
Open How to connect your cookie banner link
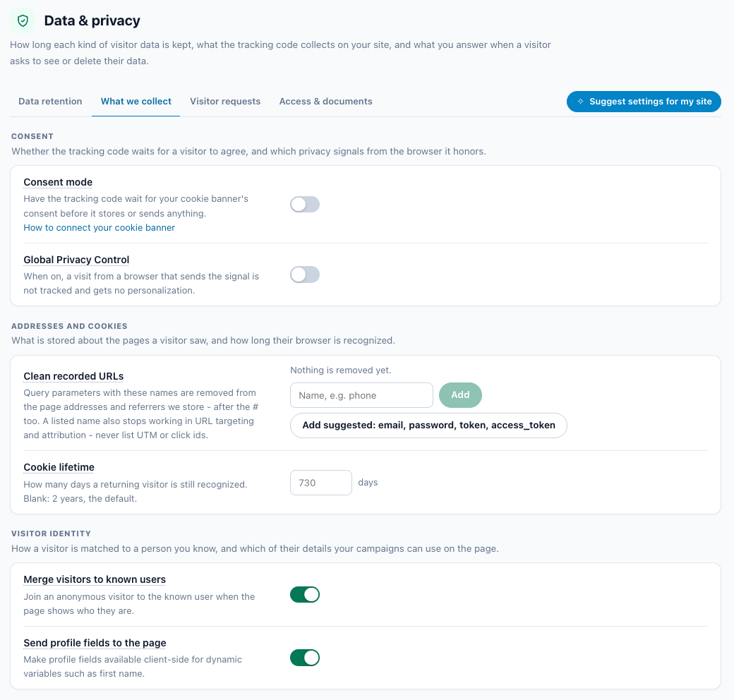tap(100, 228)
